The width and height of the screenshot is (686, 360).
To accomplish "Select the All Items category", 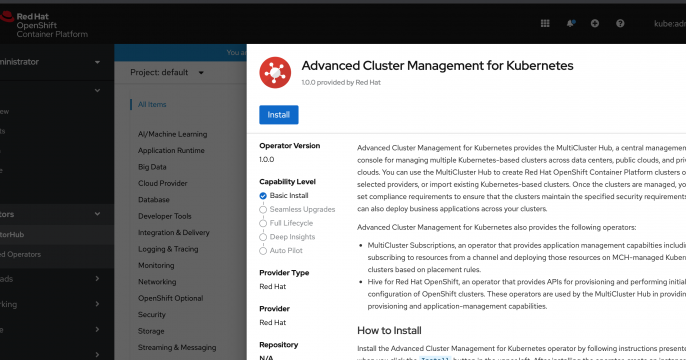I will coord(152,105).
